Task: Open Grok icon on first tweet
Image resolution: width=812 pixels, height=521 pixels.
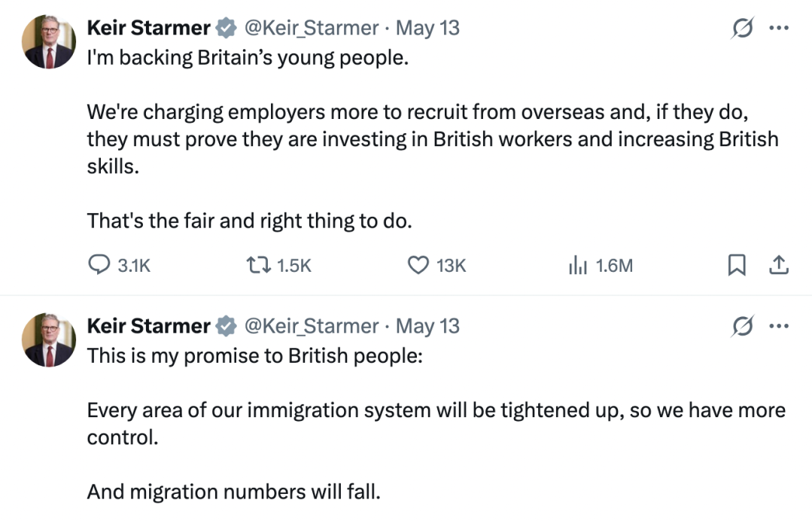Action: click(743, 28)
